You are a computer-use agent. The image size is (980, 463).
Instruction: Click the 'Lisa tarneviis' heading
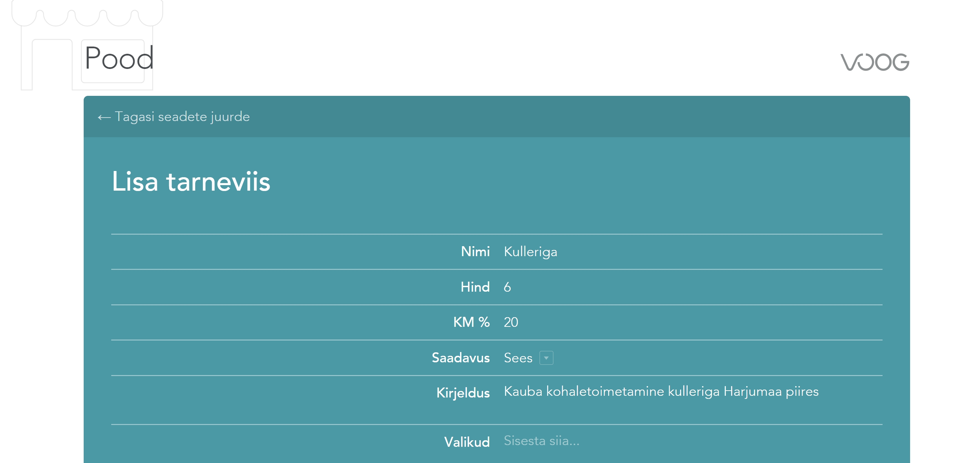click(191, 182)
